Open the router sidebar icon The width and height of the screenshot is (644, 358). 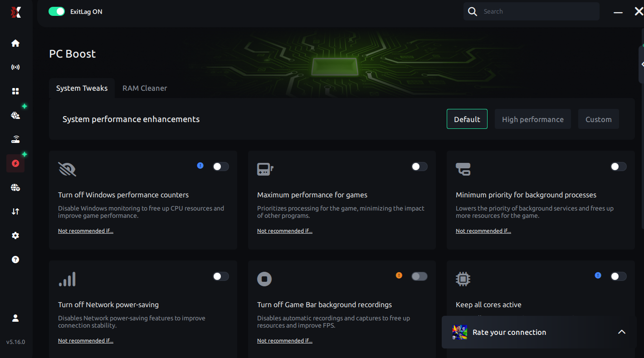[x=15, y=139]
